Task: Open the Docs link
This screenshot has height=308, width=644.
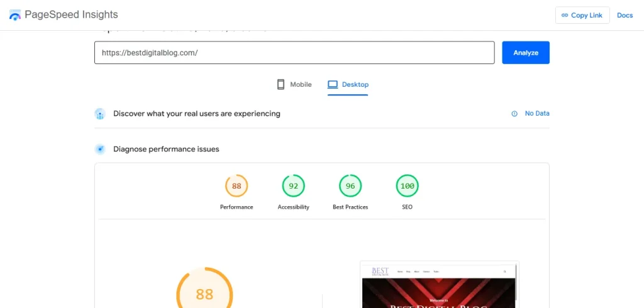Action: pos(625,15)
